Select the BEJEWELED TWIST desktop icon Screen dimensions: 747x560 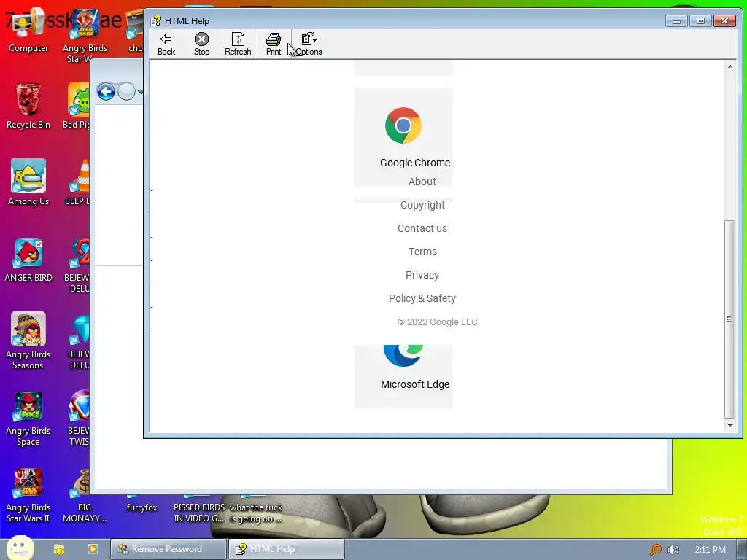(x=79, y=419)
